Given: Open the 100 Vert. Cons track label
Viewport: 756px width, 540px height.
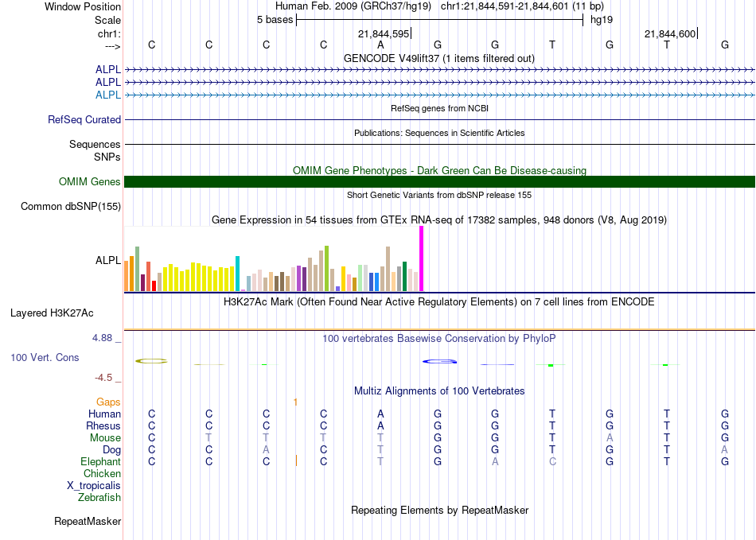Looking at the screenshot, I should (45, 358).
